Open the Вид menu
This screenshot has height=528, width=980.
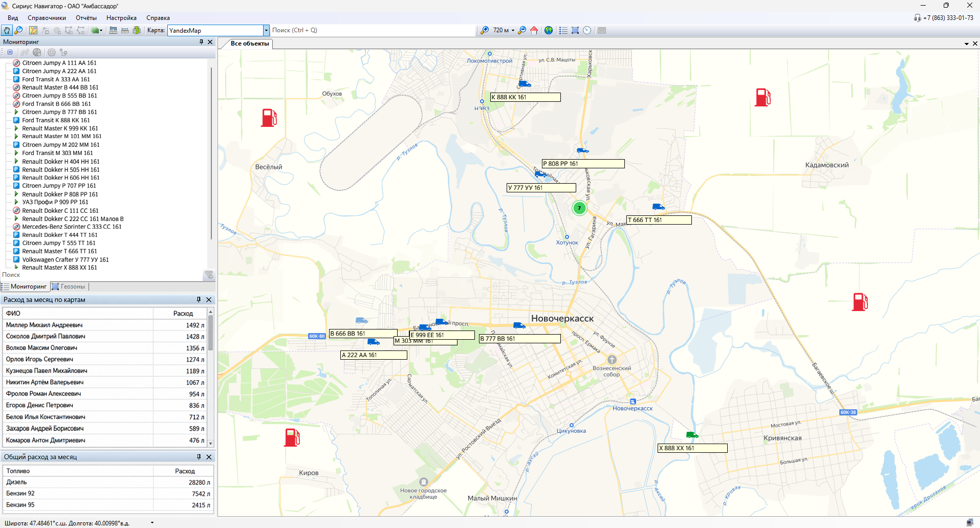(x=13, y=18)
